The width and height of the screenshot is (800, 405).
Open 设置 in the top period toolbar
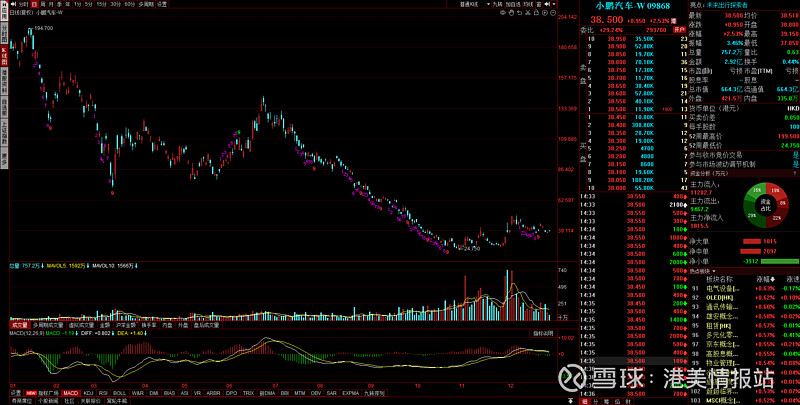point(162,4)
